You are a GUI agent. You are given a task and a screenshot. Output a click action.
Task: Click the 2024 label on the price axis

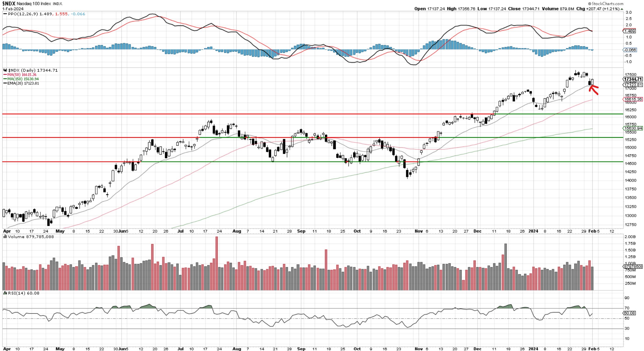pos(533,231)
